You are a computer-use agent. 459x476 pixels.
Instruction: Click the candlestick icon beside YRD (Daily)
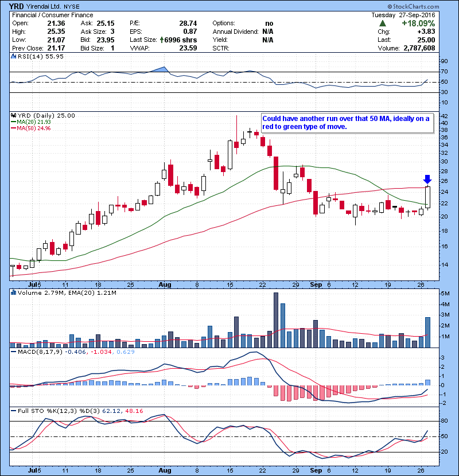(13, 115)
